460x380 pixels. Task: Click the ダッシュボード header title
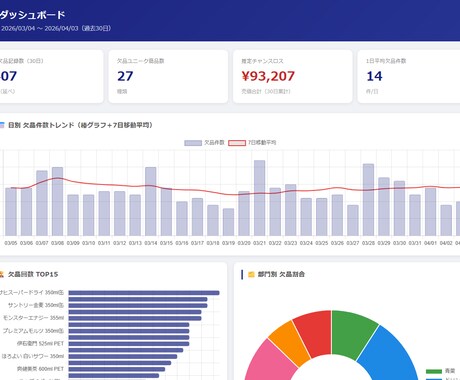pyautogui.click(x=32, y=15)
